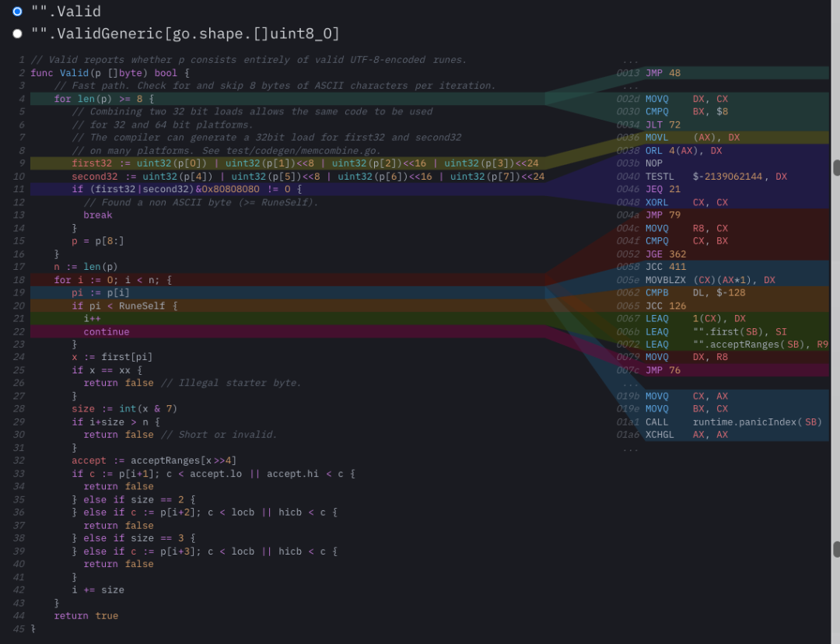840x644 pixels.
Task: Click the 'CALL runtime.panicIndex(SB)' assembly instruction
Action: [x=733, y=422]
